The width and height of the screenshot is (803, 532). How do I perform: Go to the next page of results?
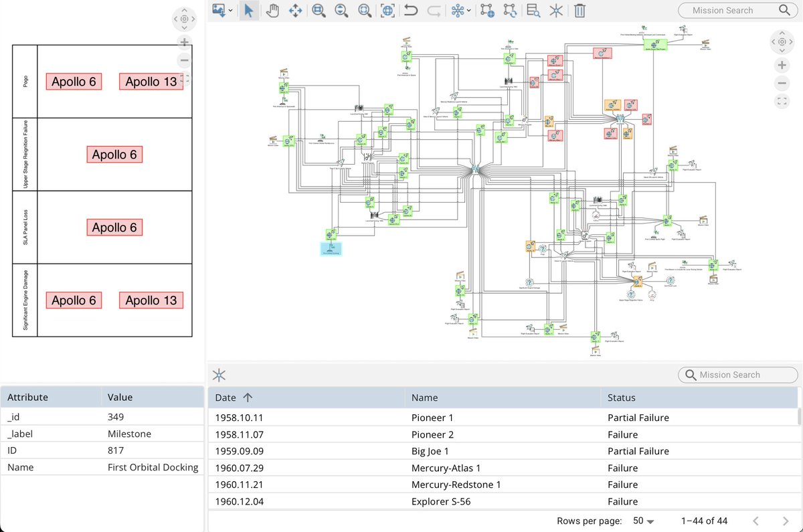786,521
